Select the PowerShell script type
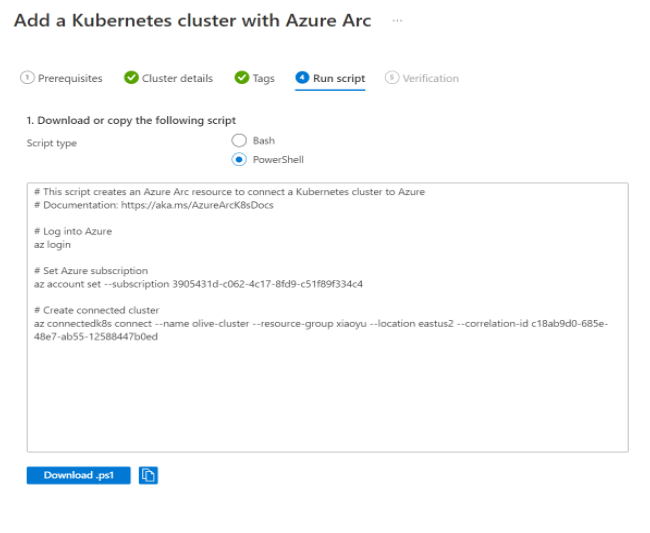The image size is (650, 533). (239, 159)
